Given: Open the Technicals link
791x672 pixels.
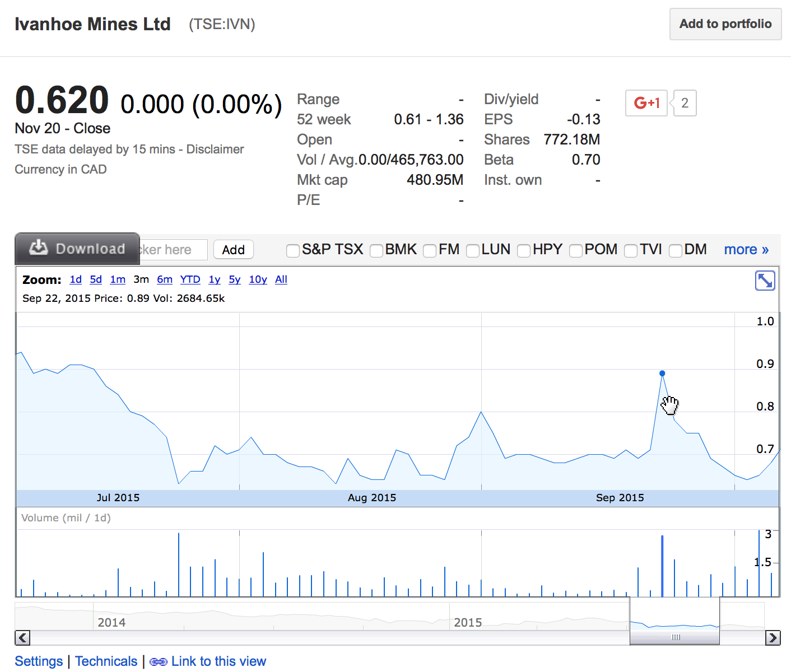Looking at the screenshot, I should point(106,661).
